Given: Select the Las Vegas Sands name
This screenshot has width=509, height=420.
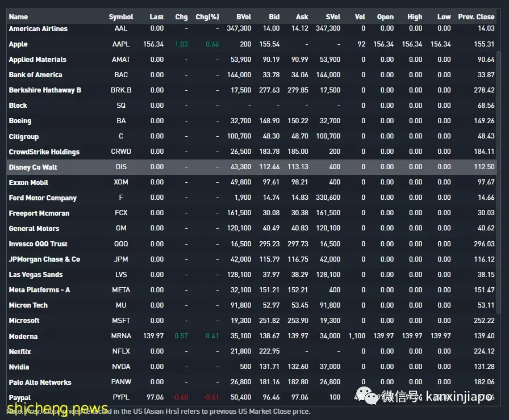Looking at the screenshot, I should pos(36,274).
